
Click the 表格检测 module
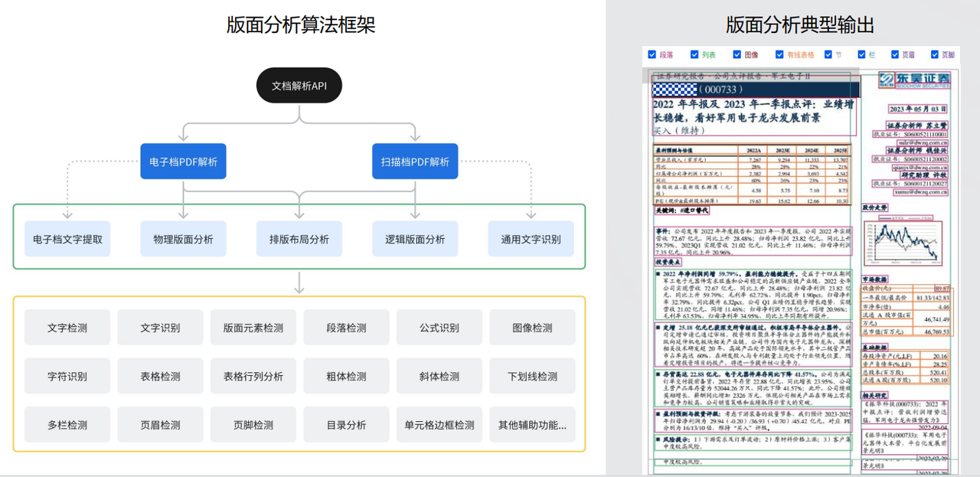160,376
